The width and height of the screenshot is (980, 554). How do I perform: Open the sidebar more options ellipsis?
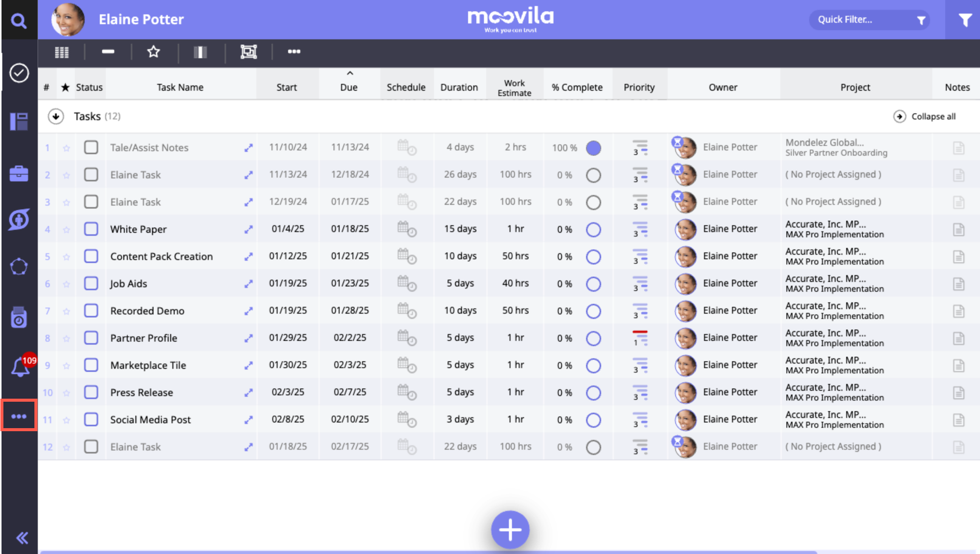[x=19, y=416]
